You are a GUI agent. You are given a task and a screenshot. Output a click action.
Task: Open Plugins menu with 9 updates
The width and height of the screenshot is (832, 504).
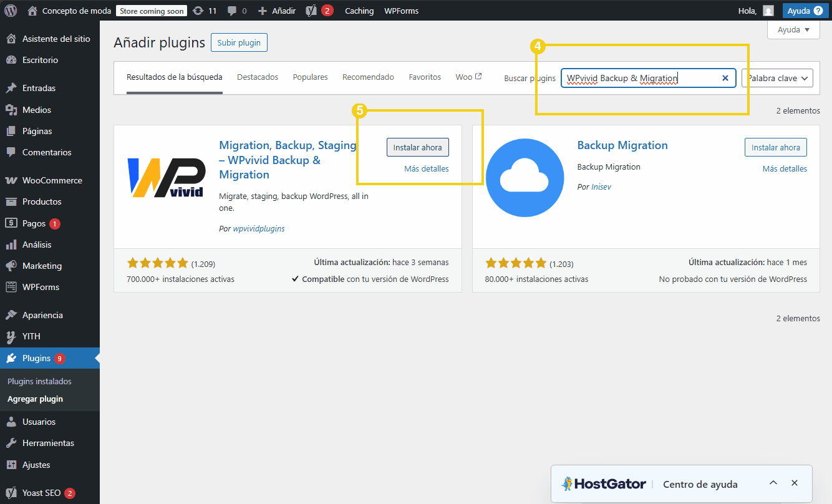click(50, 358)
